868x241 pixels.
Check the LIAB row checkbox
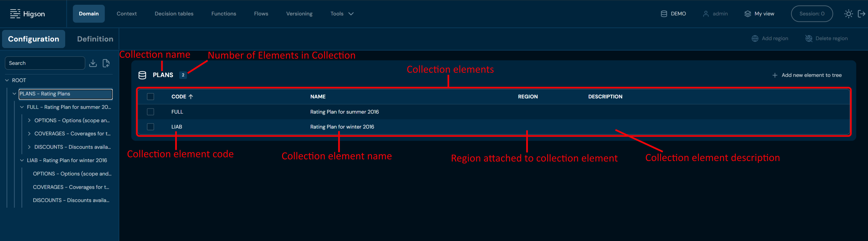point(150,127)
